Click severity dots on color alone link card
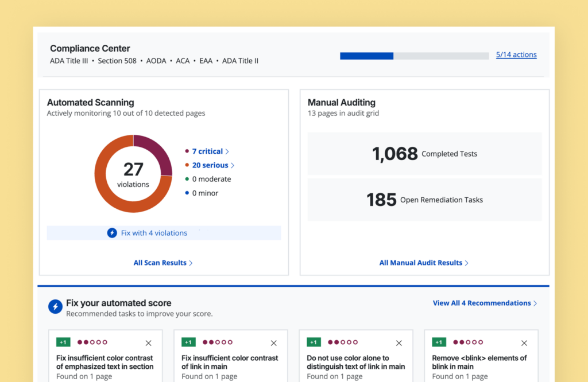Screen dimensions: 588x382 pos(343,342)
